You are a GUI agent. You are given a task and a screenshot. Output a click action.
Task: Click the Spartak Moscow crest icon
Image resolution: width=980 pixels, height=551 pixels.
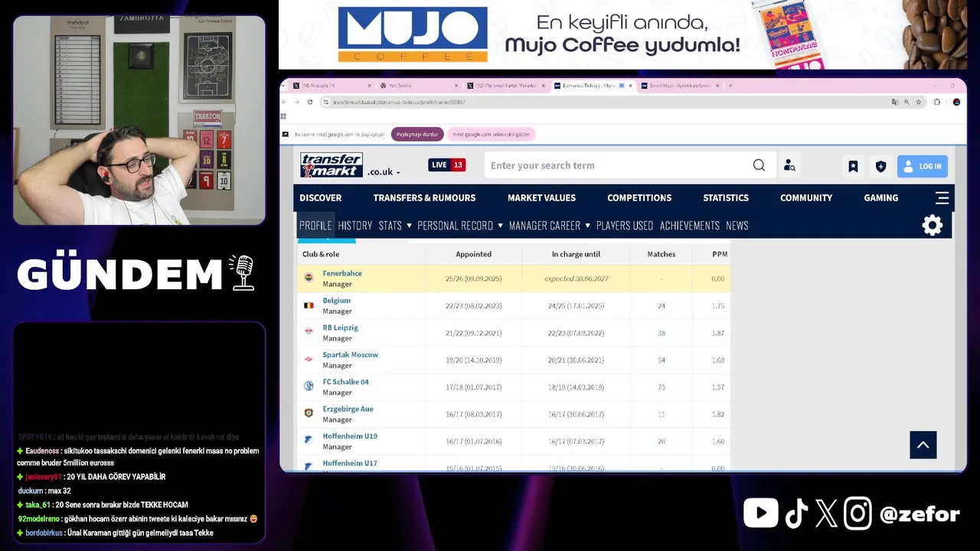(x=309, y=359)
